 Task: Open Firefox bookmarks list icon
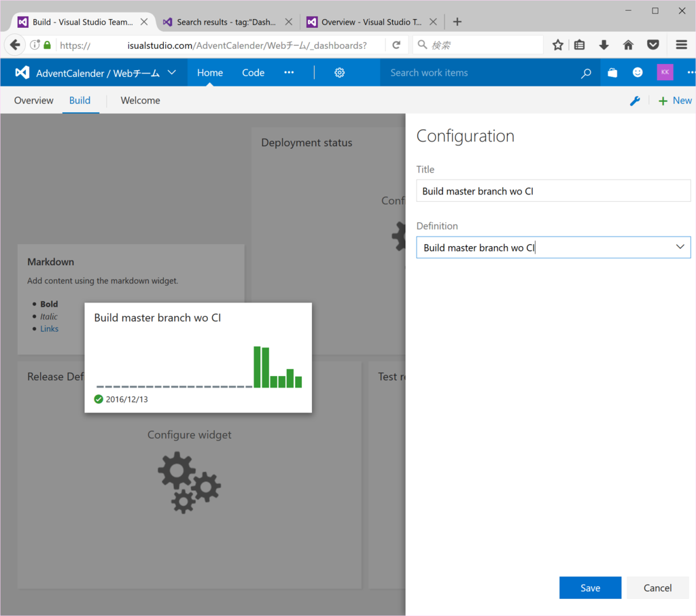[579, 45]
